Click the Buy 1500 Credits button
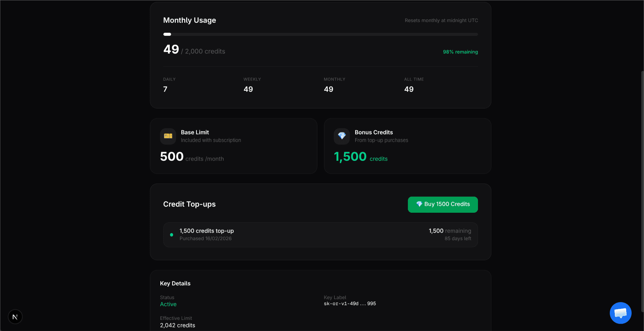 tap(443, 204)
